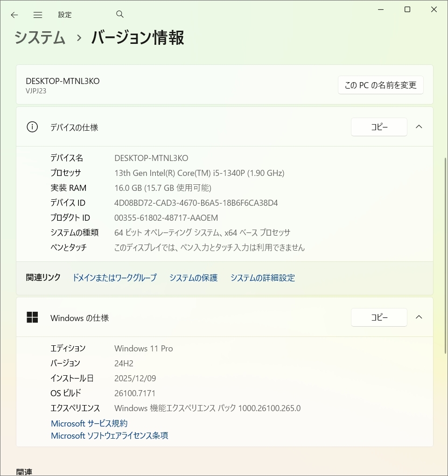Open Settings search
Image resolution: width=448 pixels, height=476 pixels.
[119, 14]
